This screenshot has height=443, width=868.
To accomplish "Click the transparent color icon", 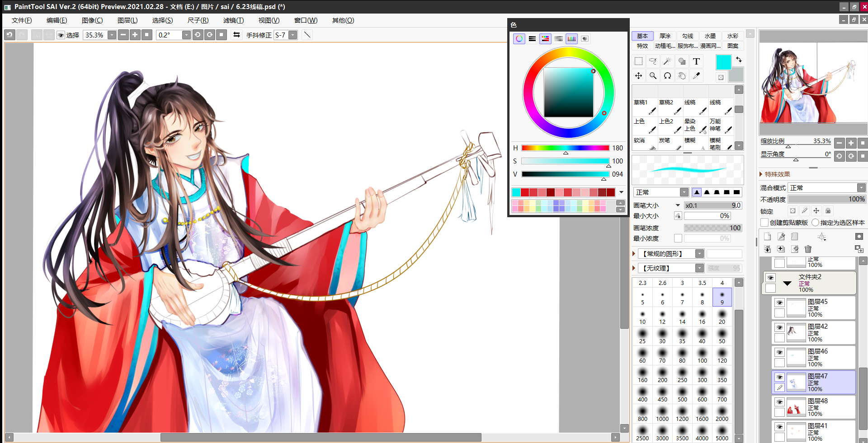I will (721, 77).
